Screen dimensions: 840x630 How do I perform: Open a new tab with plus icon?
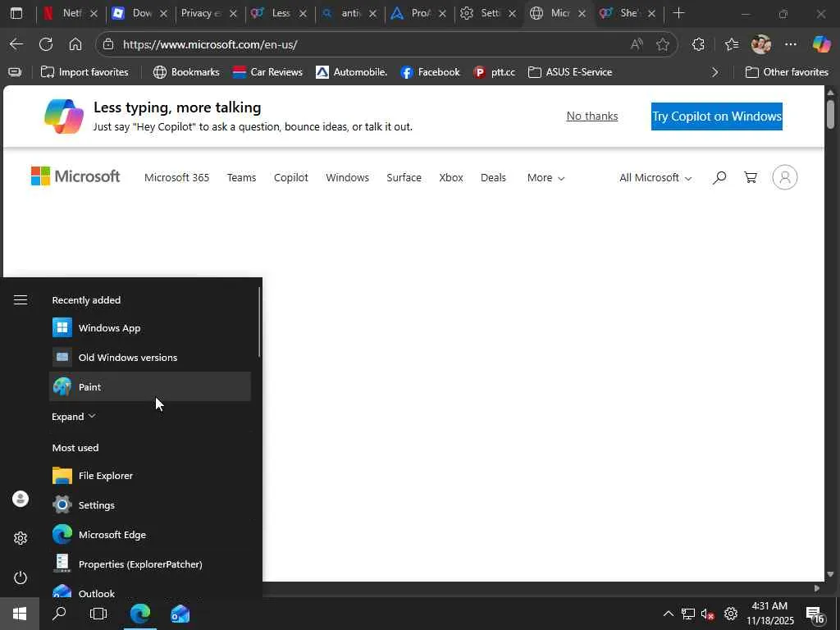click(x=678, y=13)
